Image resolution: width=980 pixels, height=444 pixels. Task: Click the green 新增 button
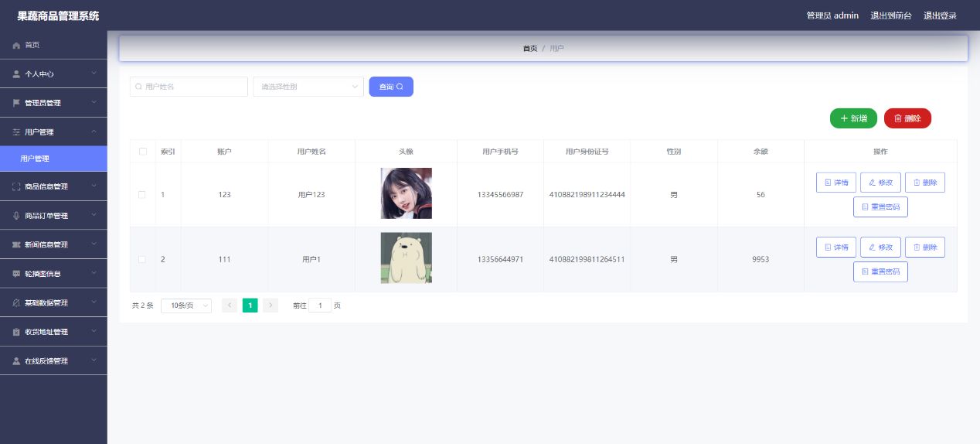pyautogui.click(x=853, y=118)
